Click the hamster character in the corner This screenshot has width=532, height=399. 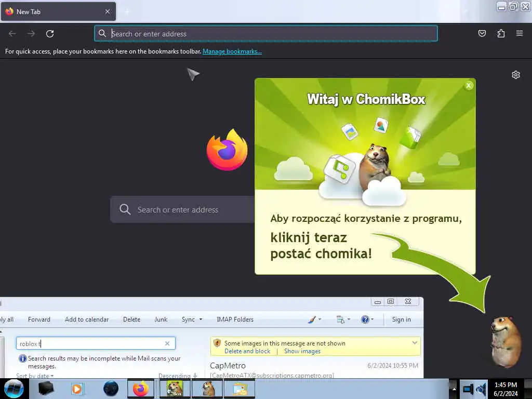pyautogui.click(x=506, y=341)
